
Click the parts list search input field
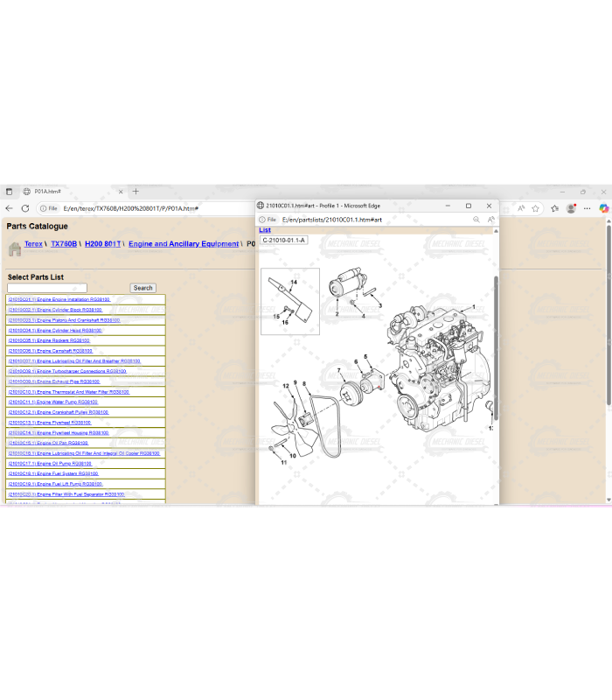pyautogui.click(x=47, y=288)
